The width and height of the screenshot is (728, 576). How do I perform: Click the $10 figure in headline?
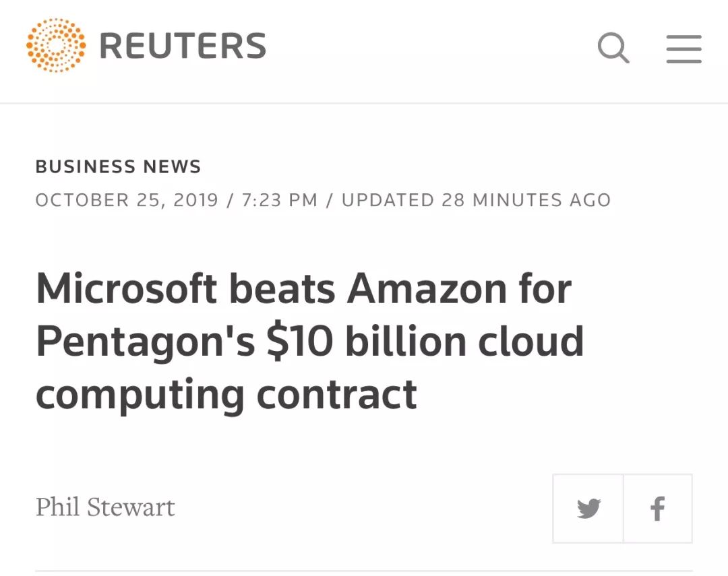(300, 342)
